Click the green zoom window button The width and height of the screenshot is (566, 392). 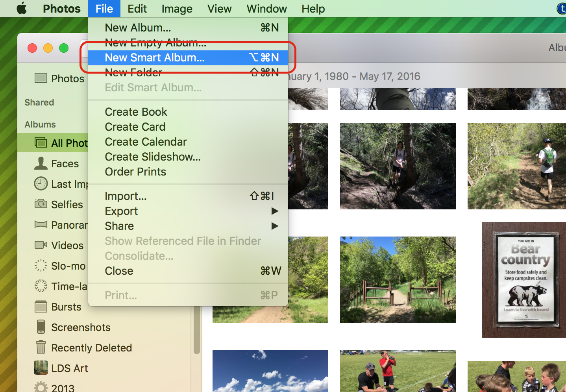(64, 48)
